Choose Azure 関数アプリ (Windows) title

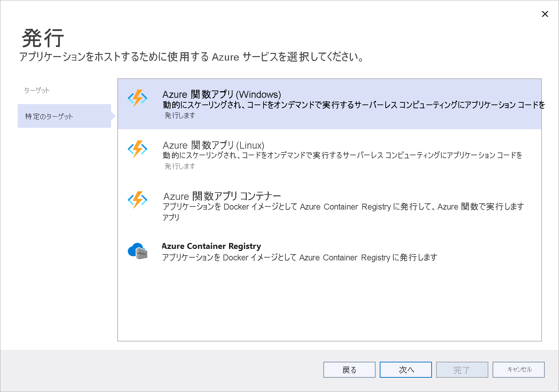(x=222, y=94)
